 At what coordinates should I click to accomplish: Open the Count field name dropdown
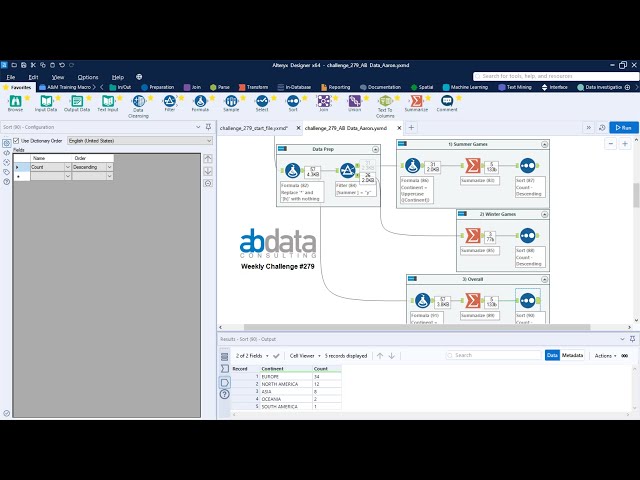[68, 167]
